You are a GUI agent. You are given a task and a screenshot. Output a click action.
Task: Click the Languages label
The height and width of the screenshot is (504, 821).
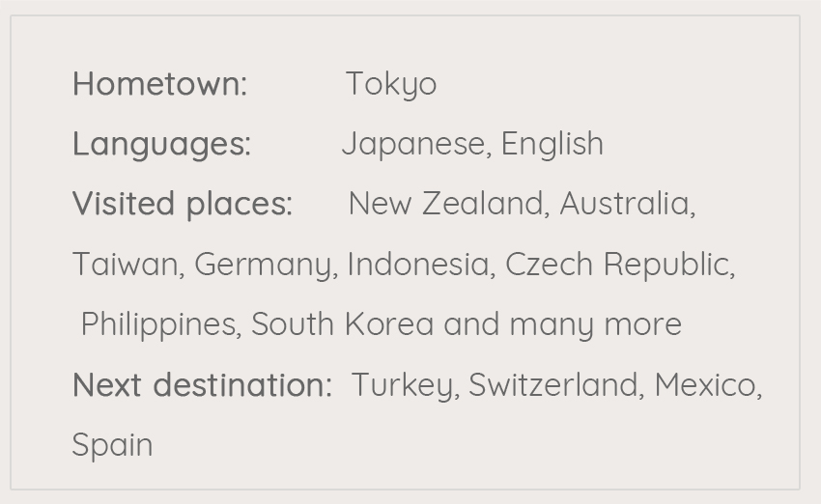click(x=161, y=144)
